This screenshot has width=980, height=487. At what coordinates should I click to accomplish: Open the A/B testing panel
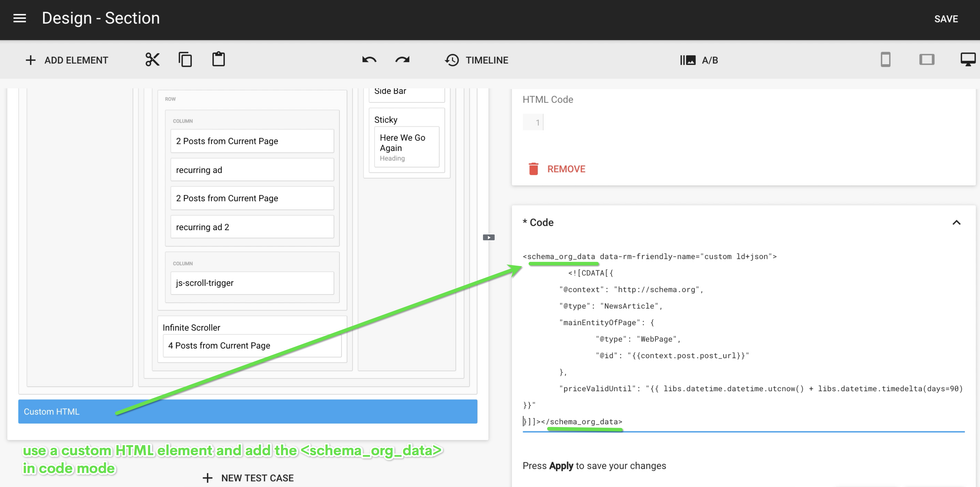tap(699, 60)
